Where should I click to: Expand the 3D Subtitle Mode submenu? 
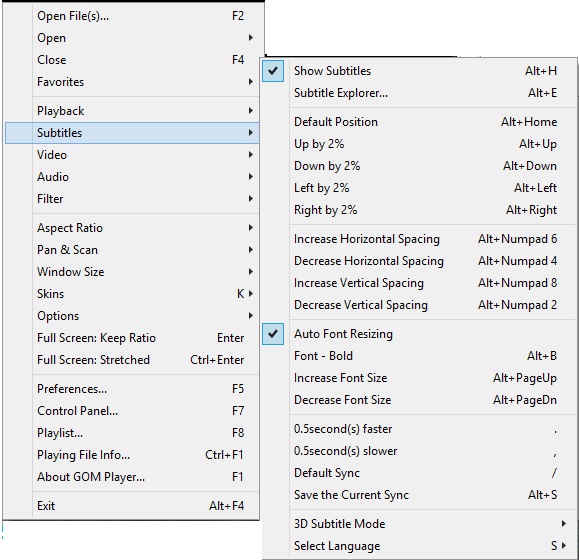(419, 524)
